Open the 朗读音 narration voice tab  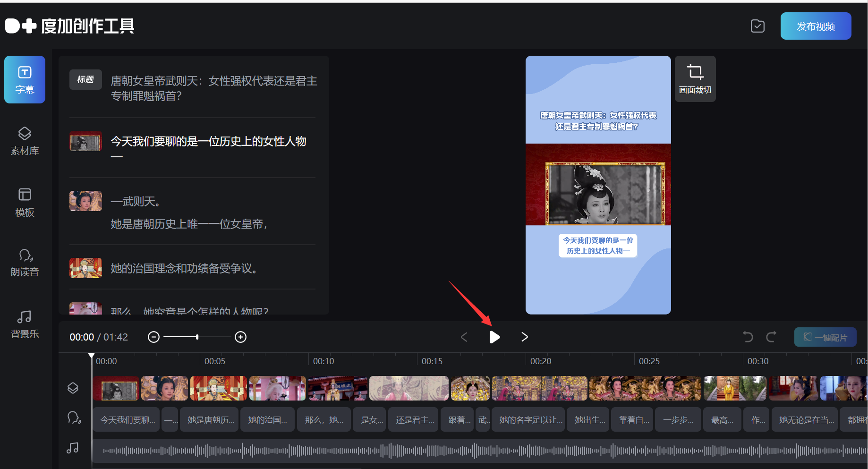click(25, 263)
